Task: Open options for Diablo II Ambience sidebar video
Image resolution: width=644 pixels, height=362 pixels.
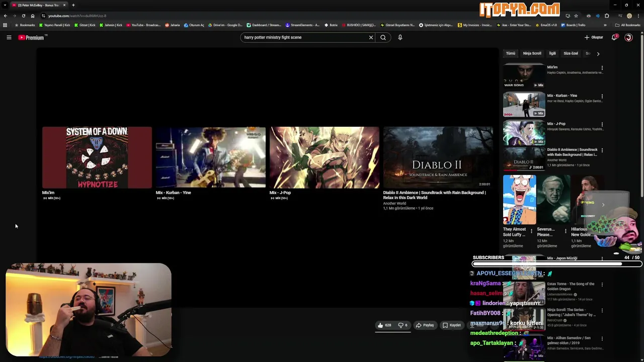Action: point(602,150)
